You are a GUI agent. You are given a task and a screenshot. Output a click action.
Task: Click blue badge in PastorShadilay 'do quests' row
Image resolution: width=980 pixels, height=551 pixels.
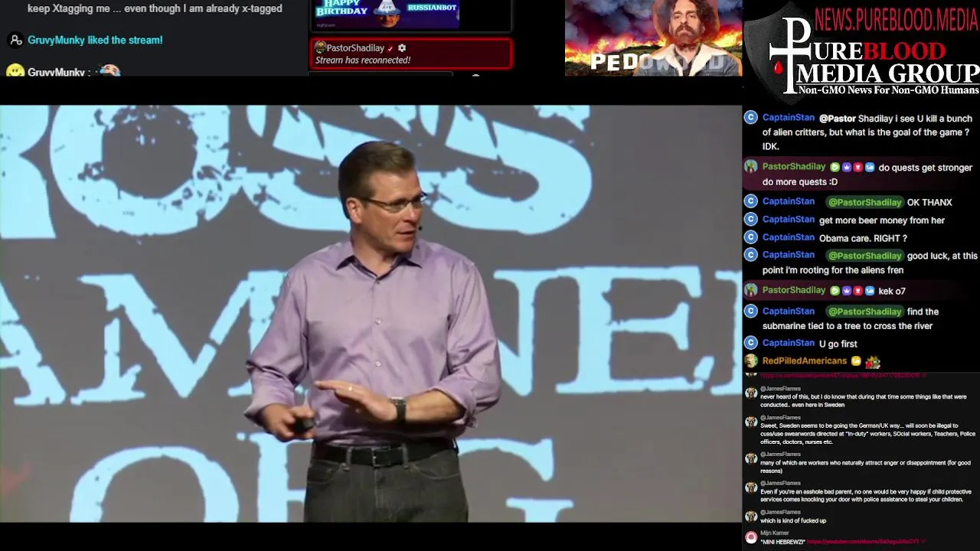(x=869, y=168)
